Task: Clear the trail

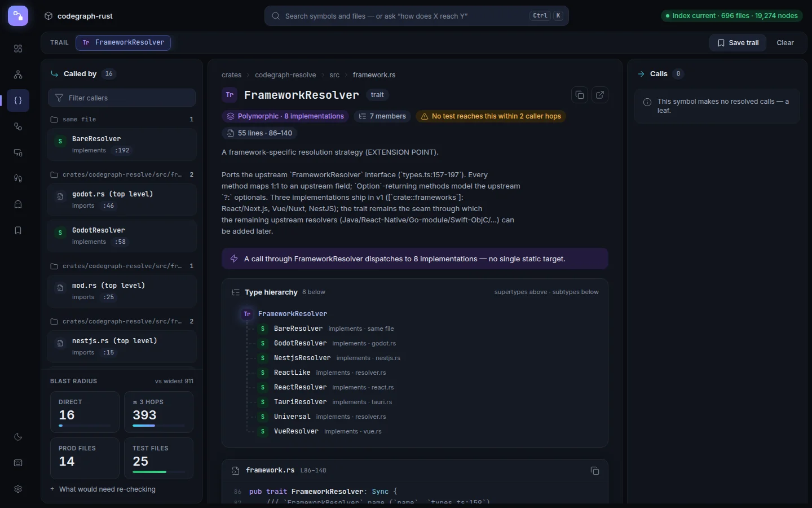Action: 785,43
